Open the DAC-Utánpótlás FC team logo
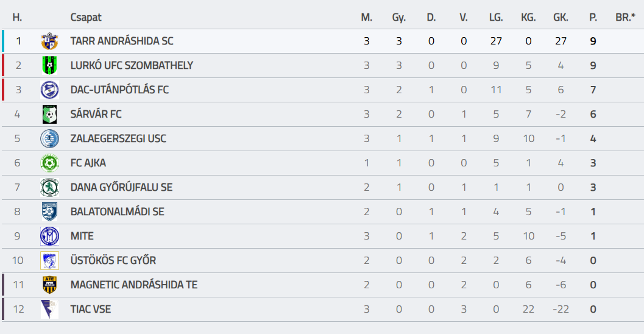This screenshot has height=334, width=644. (50, 90)
